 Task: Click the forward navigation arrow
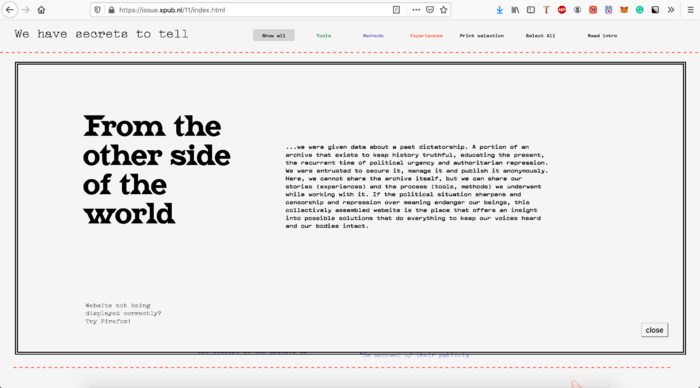(x=26, y=10)
